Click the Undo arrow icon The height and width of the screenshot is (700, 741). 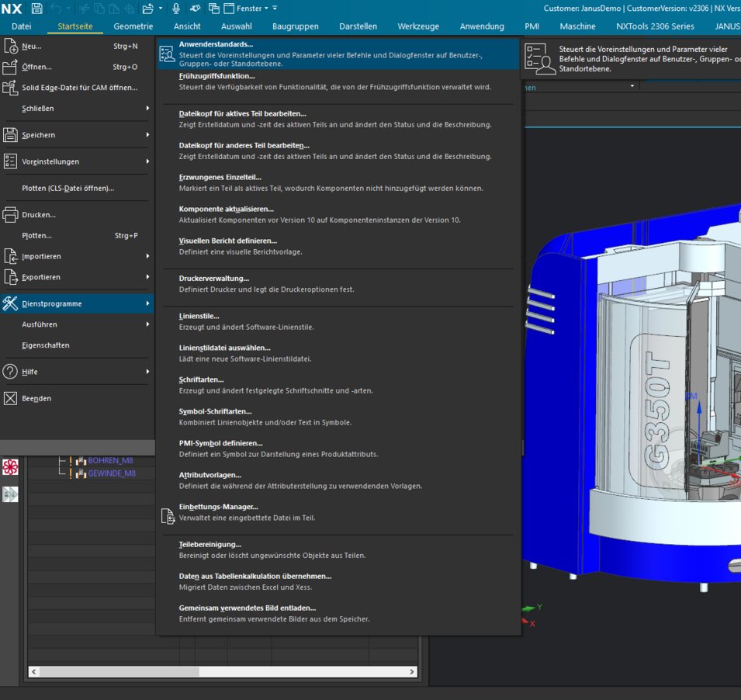[x=56, y=8]
